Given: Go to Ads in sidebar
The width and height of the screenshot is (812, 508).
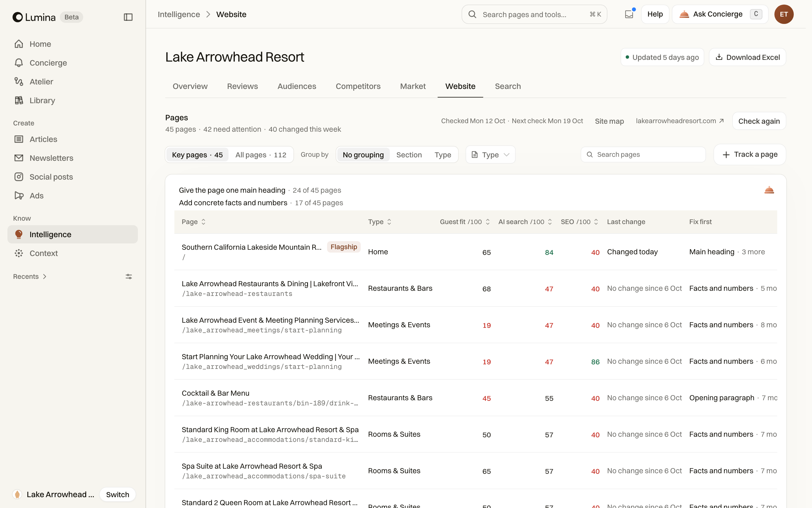Looking at the screenshot, I should 73,196.
